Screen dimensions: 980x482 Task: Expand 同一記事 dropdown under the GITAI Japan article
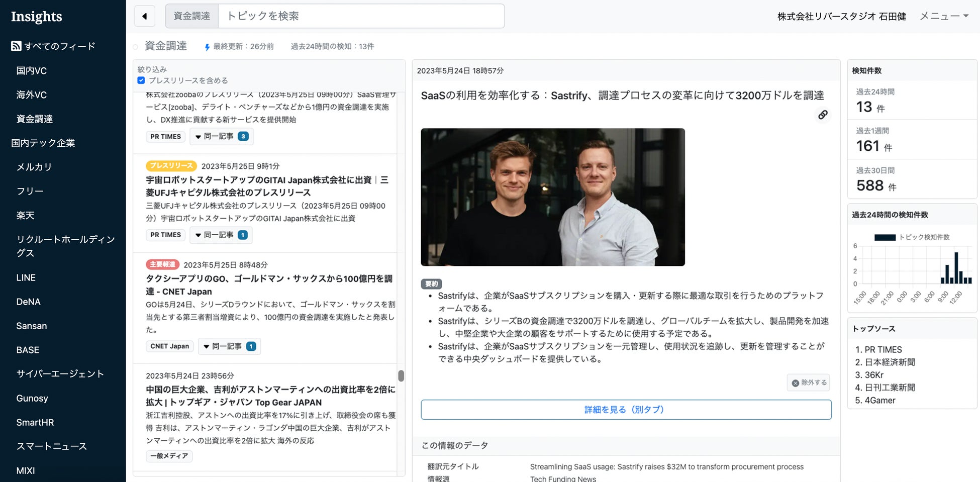(221, 235)
